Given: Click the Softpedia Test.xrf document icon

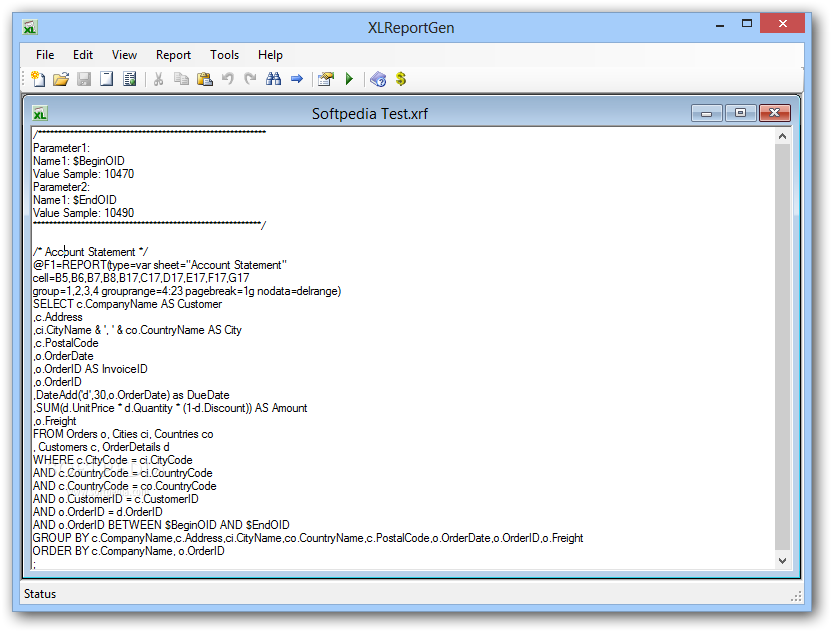Looking at the screenshot, I should pyautogui.click(x=40, y=114).
